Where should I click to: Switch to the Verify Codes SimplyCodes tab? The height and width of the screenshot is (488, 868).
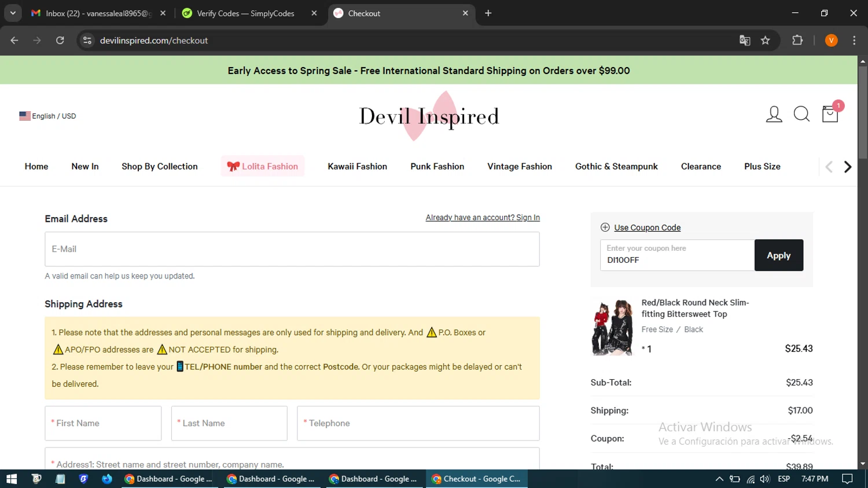249,13
